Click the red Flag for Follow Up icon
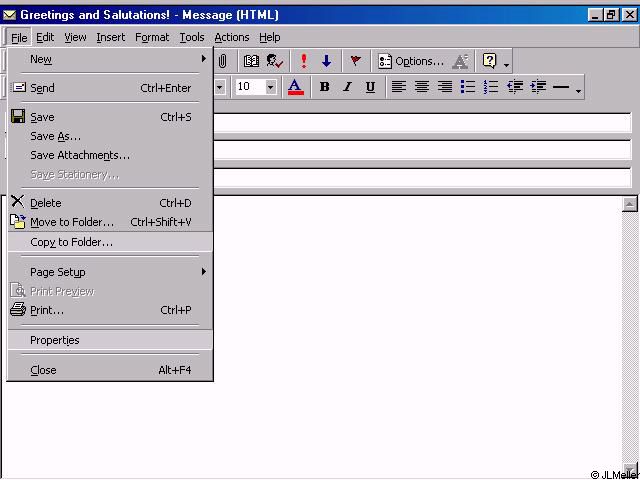 355,61
